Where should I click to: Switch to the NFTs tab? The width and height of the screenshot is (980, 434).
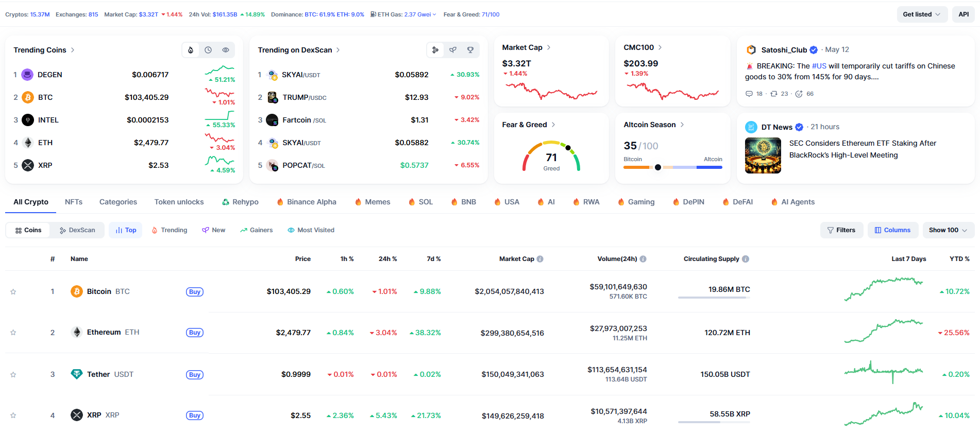74,202
